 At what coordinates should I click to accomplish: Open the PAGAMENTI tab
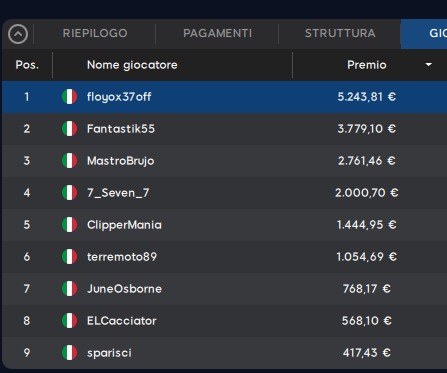coord(217,33)
